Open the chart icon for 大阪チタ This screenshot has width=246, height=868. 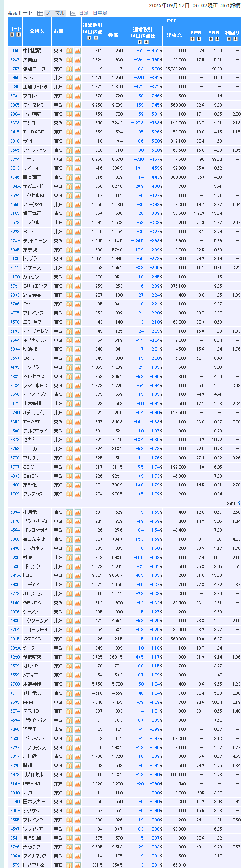[77, 847]
